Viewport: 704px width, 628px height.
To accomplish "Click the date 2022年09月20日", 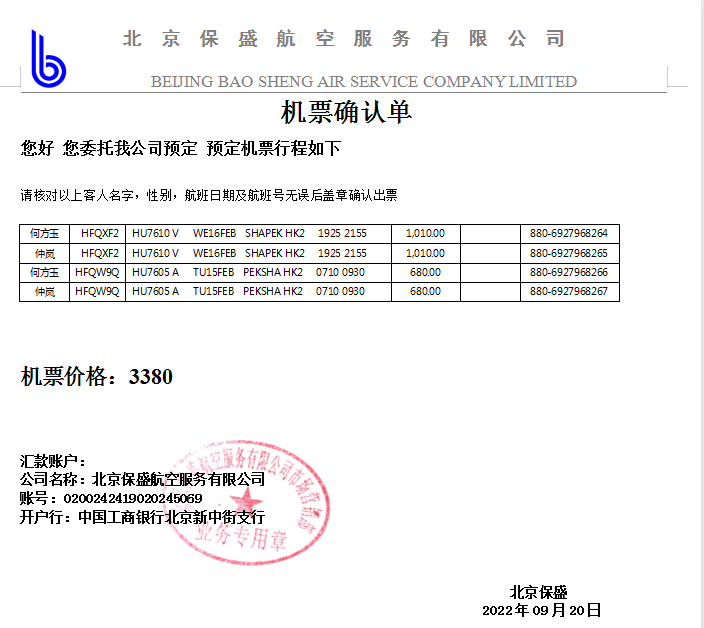I will pos(541,609).
